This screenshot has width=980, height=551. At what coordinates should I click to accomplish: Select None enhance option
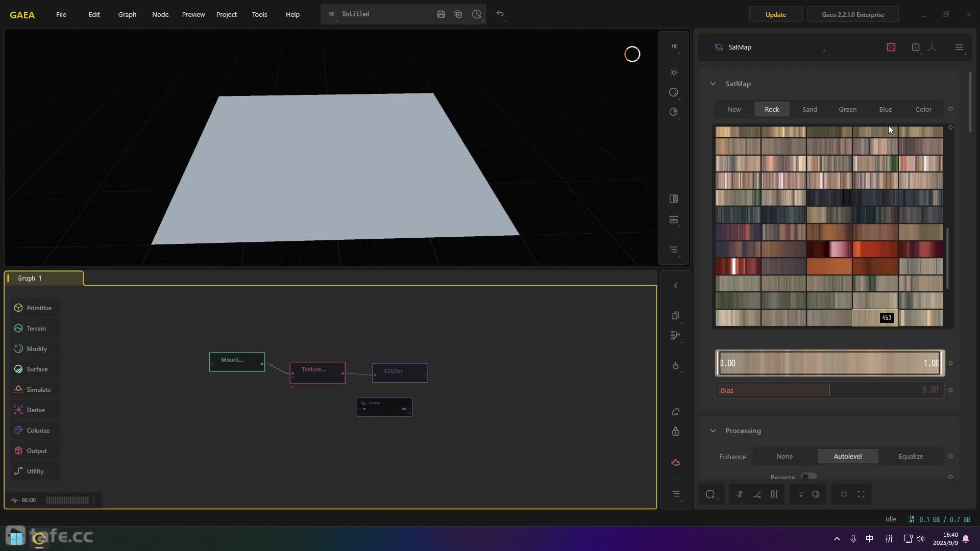(x=785, y=456)
